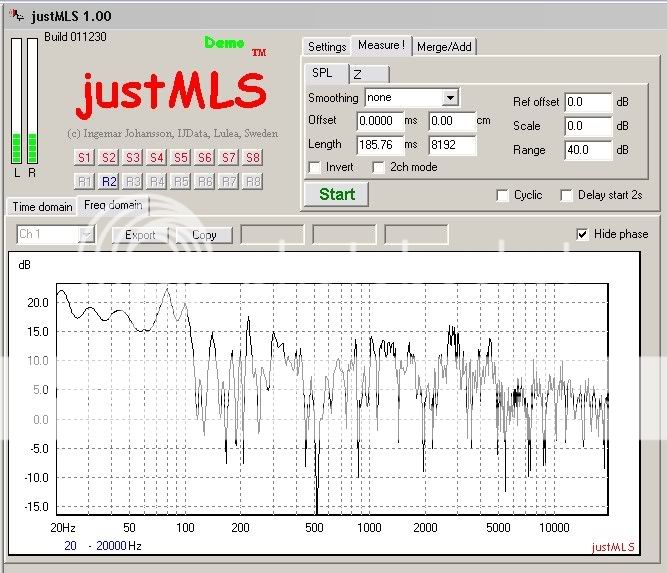Uncheck the Hide phase checkbox
Screen dimensions: 667x573
pyautogui.click(x=583, y=234)
